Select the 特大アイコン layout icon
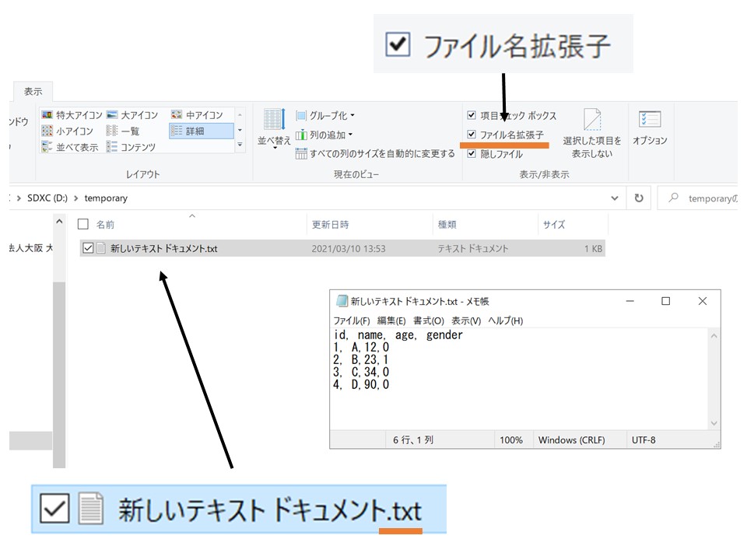The height and width of the screenshot is (560, 747). (x=47, y=115)
